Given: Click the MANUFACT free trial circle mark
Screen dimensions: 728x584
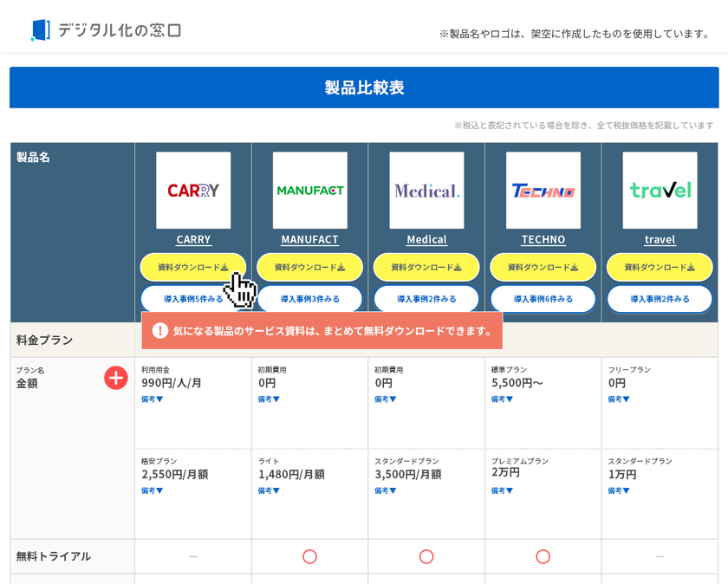Looking at the screenshot, I should coord(309,556).
